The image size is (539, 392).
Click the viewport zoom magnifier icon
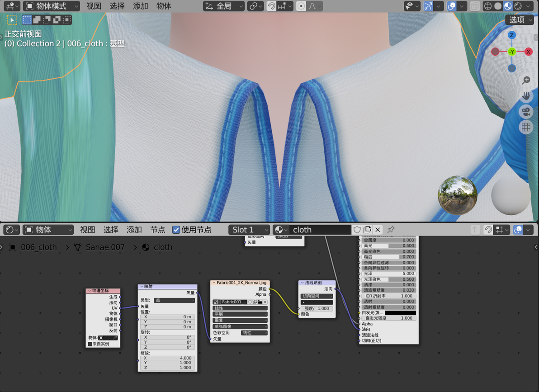tap(526, 80)
